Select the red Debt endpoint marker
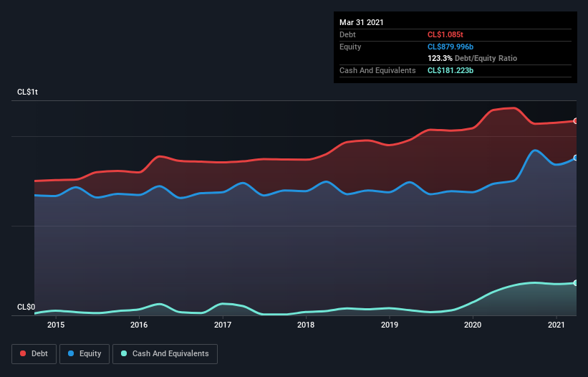 click(576, 121)
